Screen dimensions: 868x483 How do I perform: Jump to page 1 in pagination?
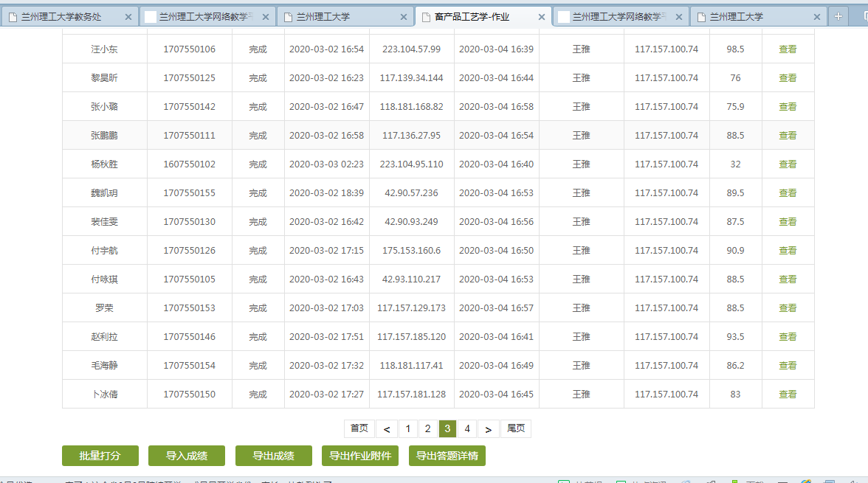tap(408, 429)
